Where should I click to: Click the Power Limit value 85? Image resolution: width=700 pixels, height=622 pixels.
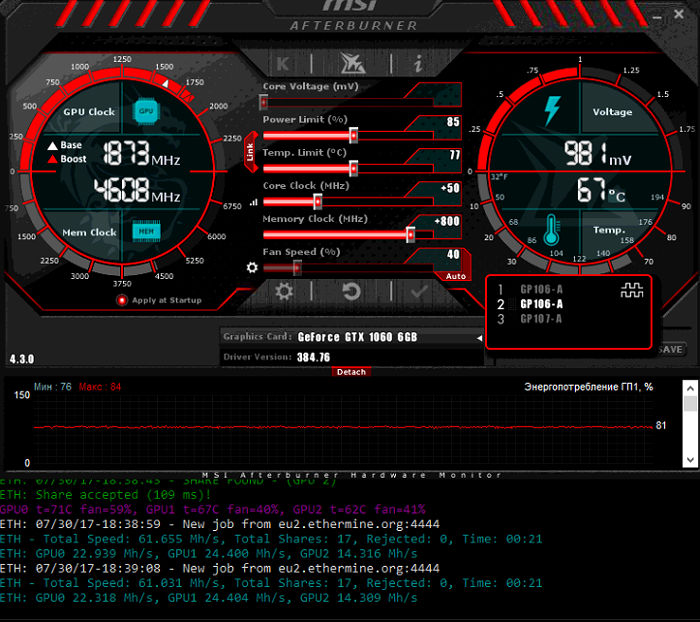(x=453, y=122)
